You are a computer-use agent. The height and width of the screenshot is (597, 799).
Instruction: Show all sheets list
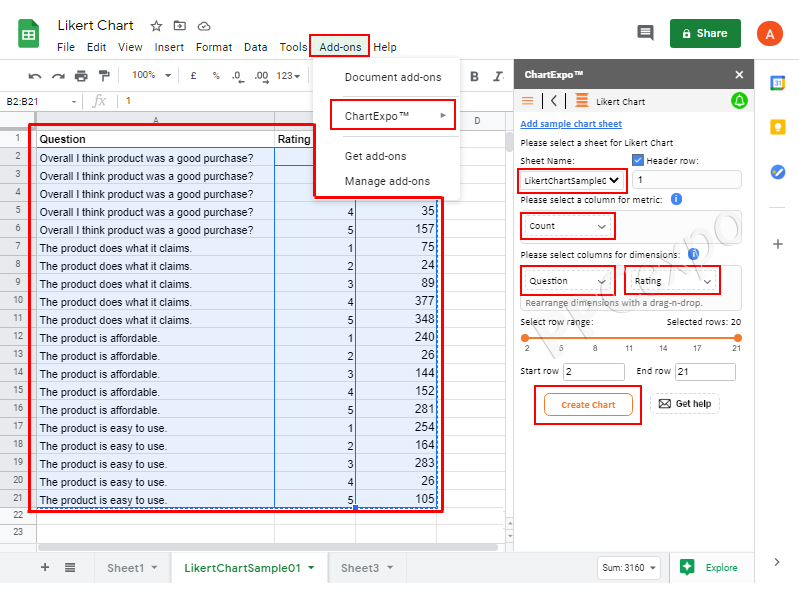point(70,567)
